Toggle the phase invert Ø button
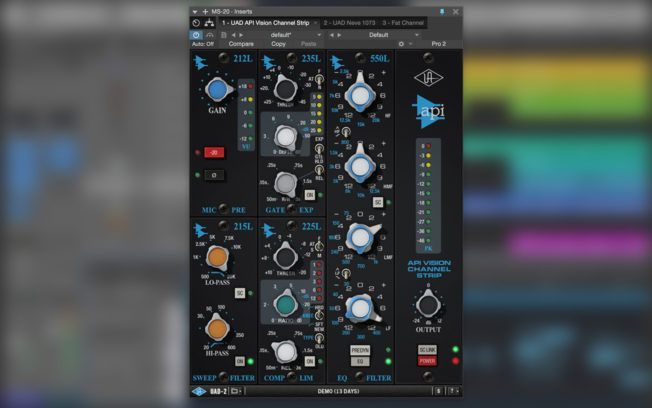 pos(214,175)
